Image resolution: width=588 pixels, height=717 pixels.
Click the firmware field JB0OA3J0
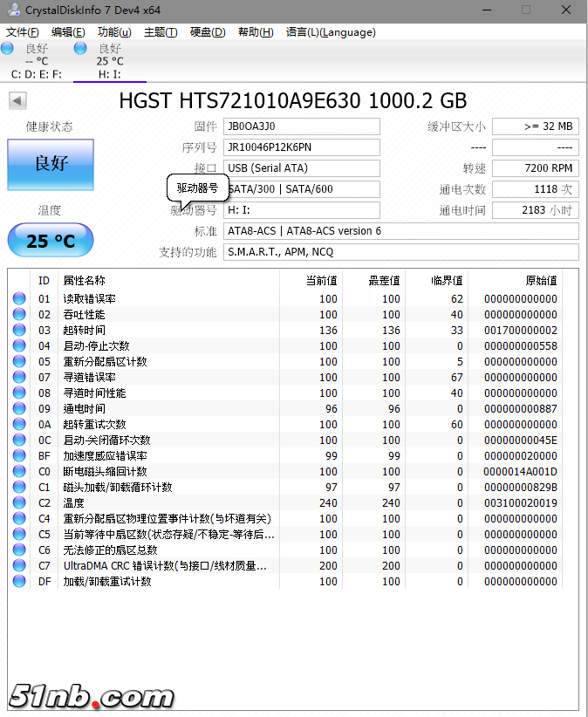pyautogui.click(x=301, y=126)
